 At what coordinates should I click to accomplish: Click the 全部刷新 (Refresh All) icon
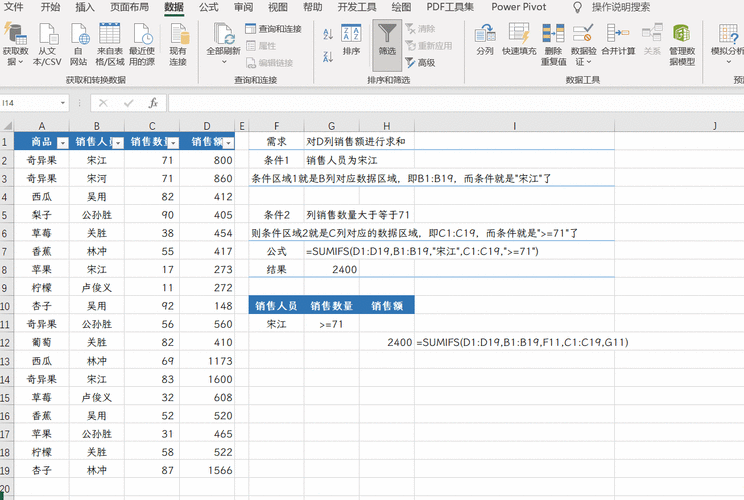(223, 33)
